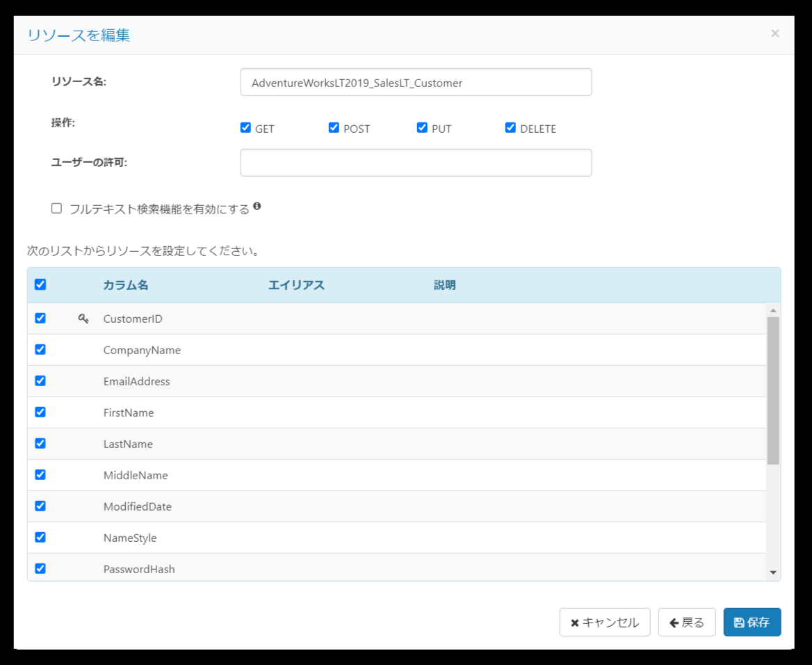Click the NameStyle column name text
The height and width of the screenshot is (665, 812).
pos(130,538)
